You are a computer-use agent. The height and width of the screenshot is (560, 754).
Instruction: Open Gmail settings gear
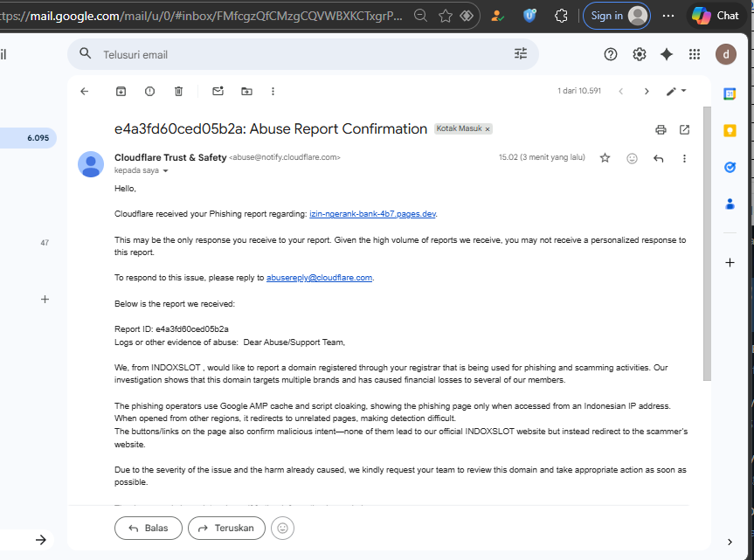click(639, 54)
